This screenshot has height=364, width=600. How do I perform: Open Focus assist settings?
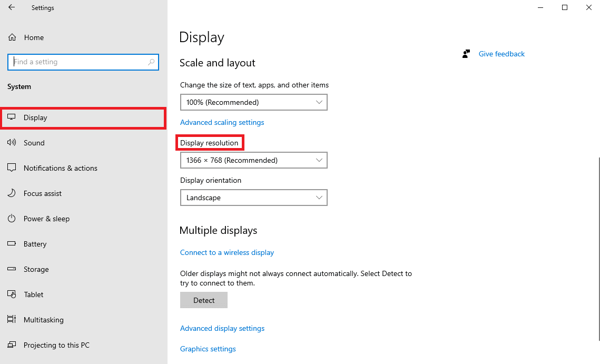[x=43, y=193]
